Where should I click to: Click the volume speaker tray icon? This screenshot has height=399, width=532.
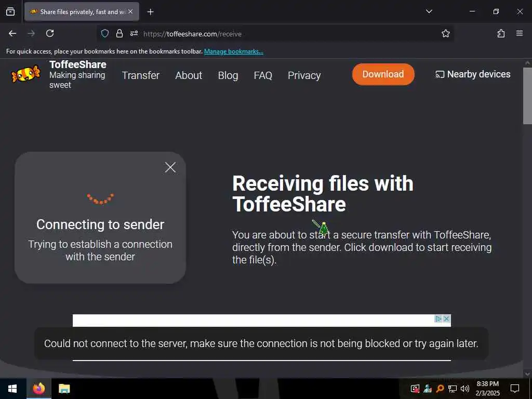pos(465,389)
